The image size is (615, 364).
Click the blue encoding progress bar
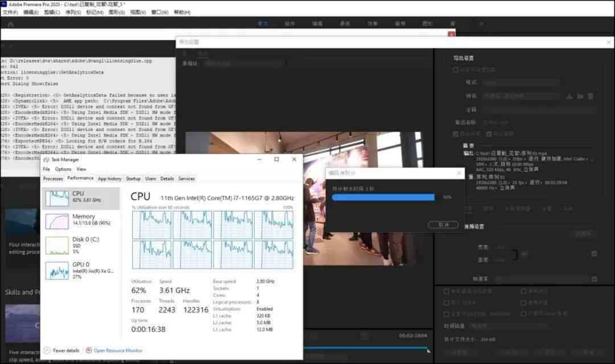[383, 197]
